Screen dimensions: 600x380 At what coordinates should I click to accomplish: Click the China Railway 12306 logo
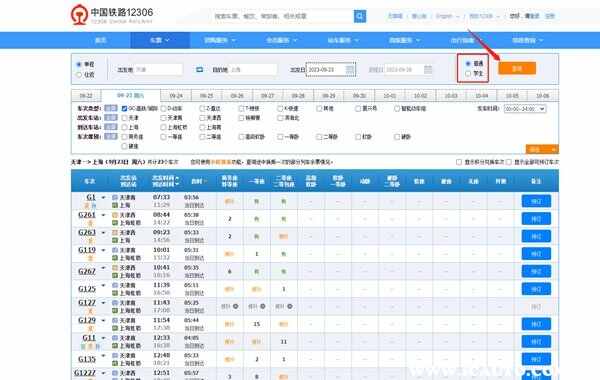tap(112, 15)
